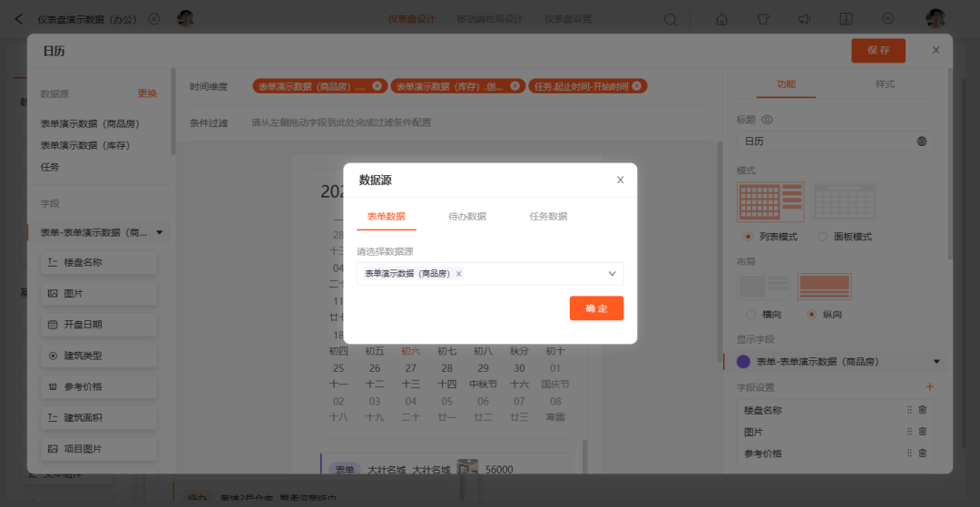Select 任务 in data source list
This screenshot has height=507, width=980.
tap(50, 167)
